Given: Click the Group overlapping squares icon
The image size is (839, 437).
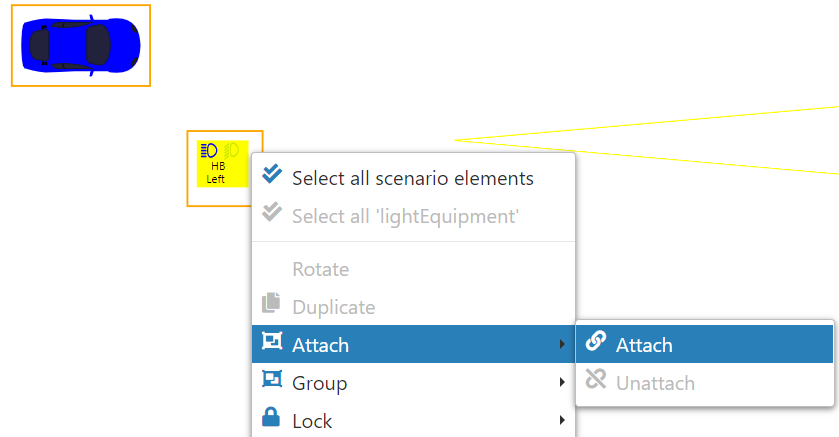Looking at the screenshot, I should [272, 379].
